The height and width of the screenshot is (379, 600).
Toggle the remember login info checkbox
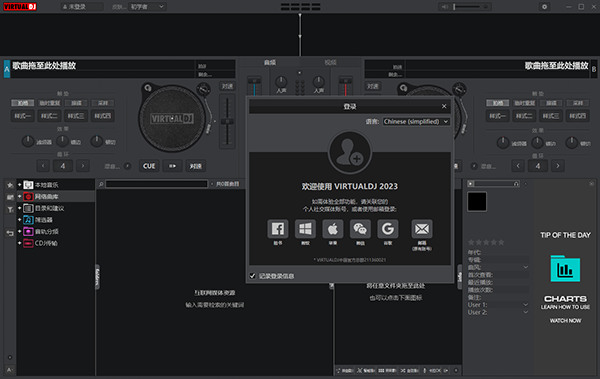(x=253, y=276)
